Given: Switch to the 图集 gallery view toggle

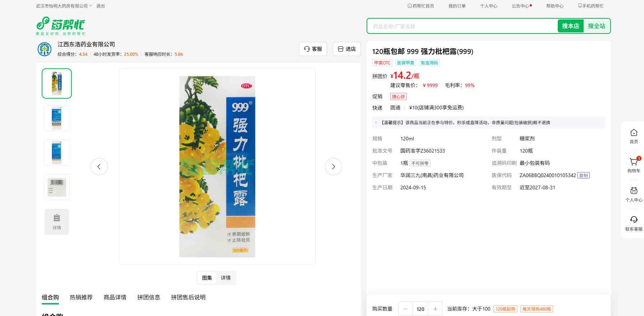Looking at the screenshot, I should [207, 278].
